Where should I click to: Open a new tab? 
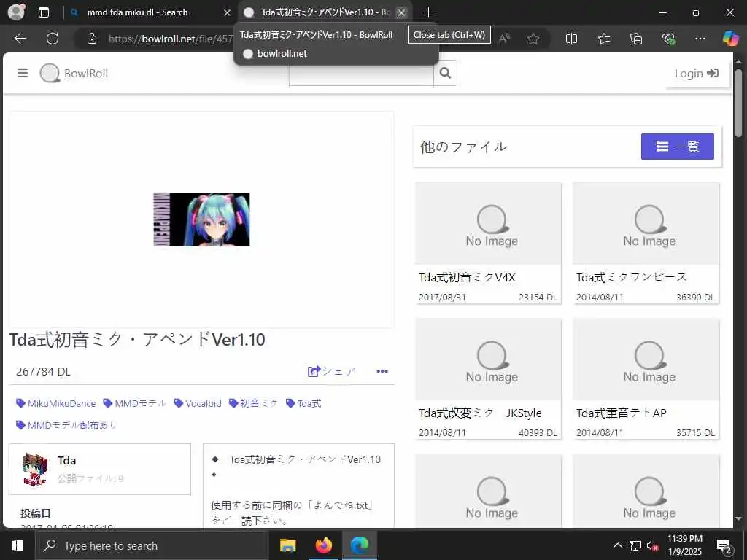tap(429, 12)
